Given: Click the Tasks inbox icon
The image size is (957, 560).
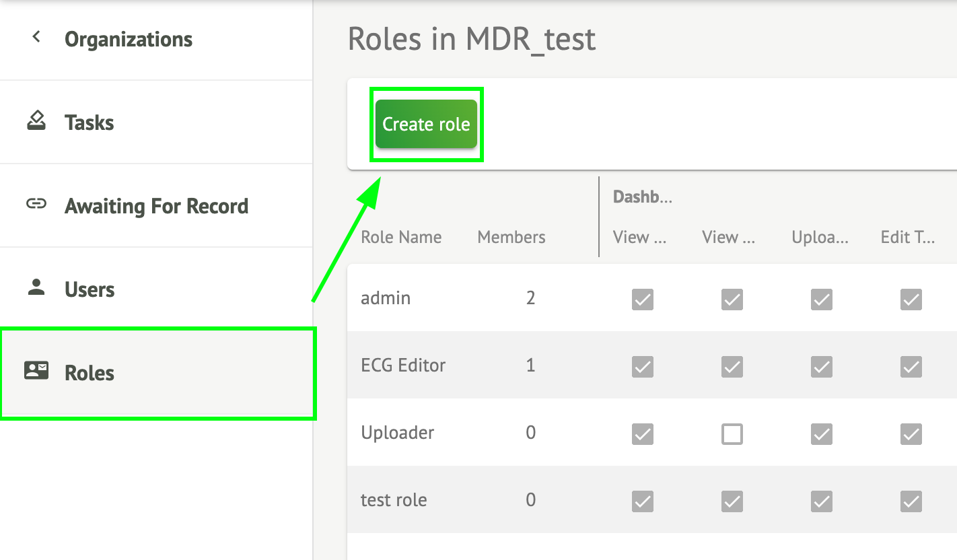Looking at the screenshot, I should 36,121.
